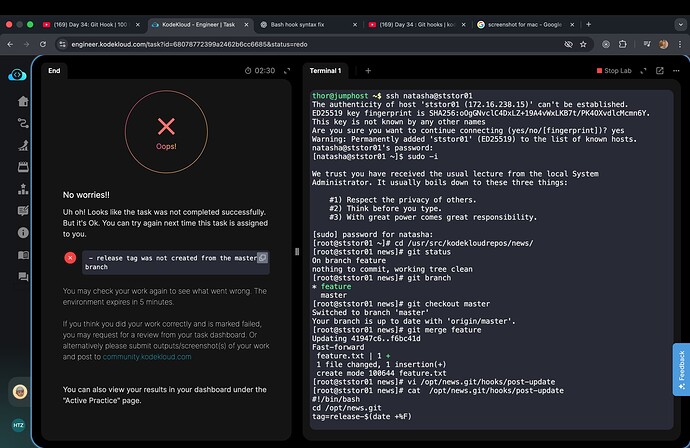
Task: Switch to KodeKloud - Engineer | Task tab
Action: (198, 25)
